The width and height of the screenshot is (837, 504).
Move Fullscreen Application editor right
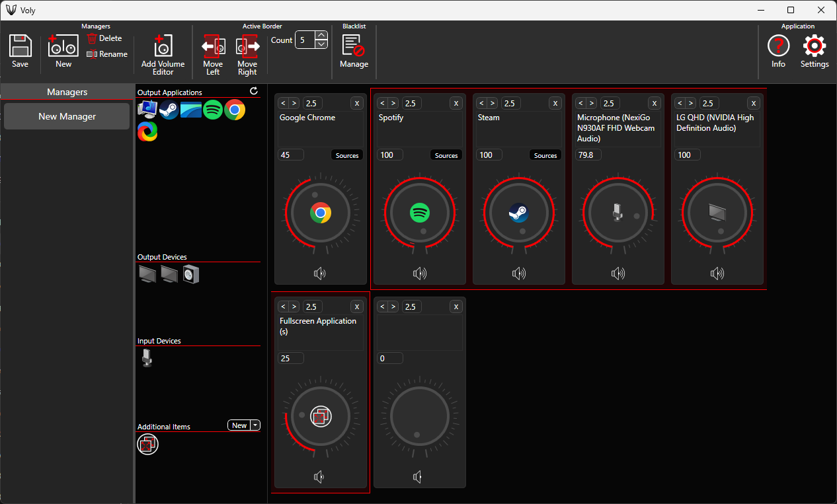pyautogui.click(x=294, y=306)
